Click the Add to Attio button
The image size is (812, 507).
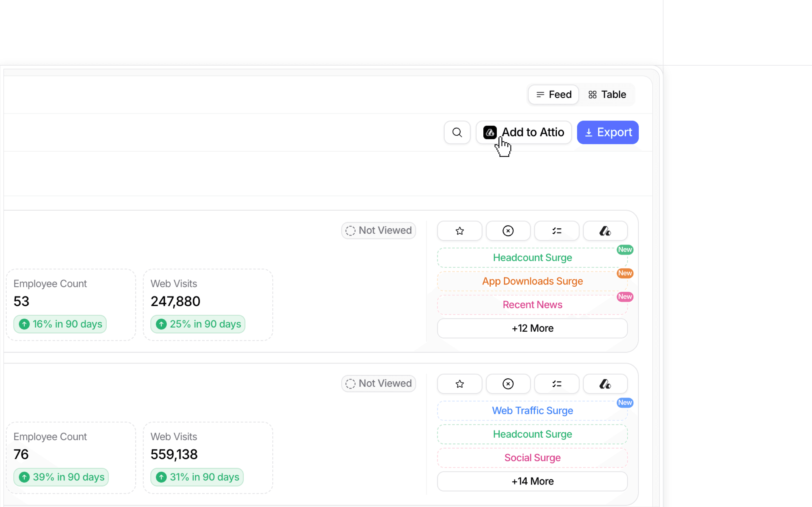pyautogui.click(x=524, y=133)
